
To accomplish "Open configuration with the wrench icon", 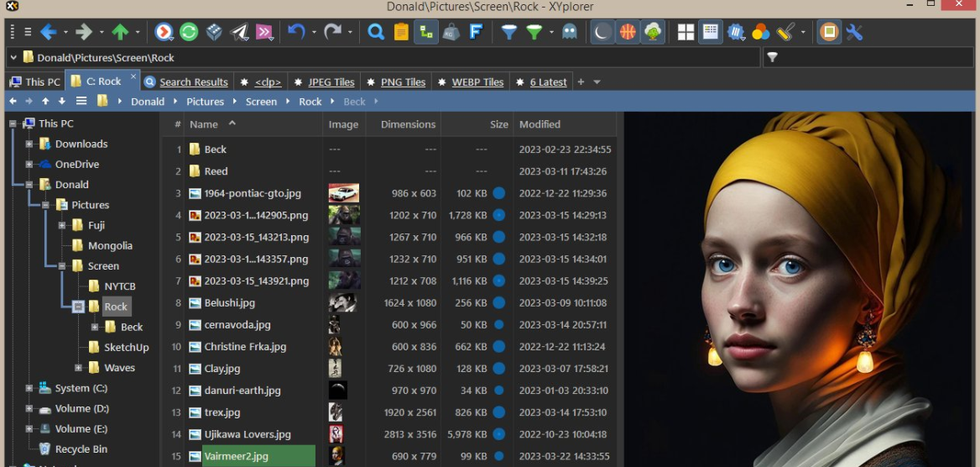I will coord(854,32).
